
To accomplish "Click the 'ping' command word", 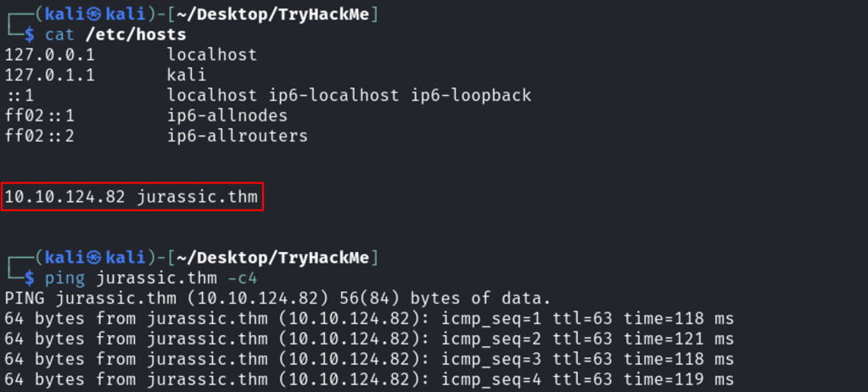I will point(65,278).
